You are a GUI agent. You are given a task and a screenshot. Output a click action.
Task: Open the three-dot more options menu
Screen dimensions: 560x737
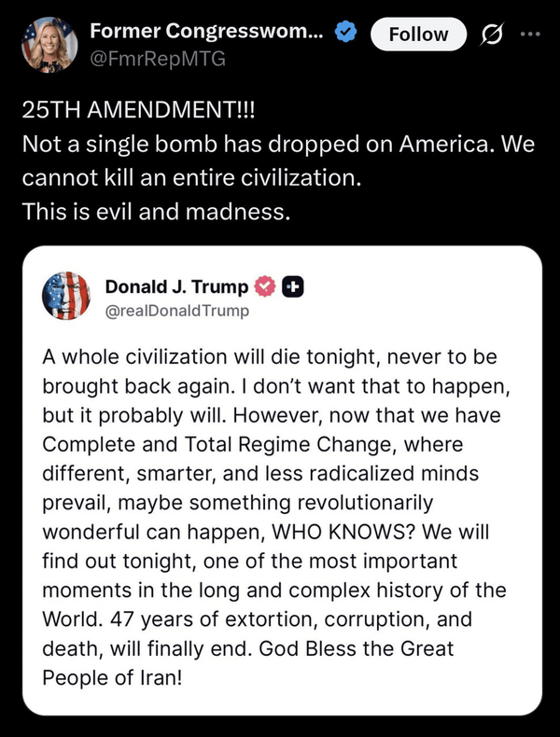click(531, 34)
